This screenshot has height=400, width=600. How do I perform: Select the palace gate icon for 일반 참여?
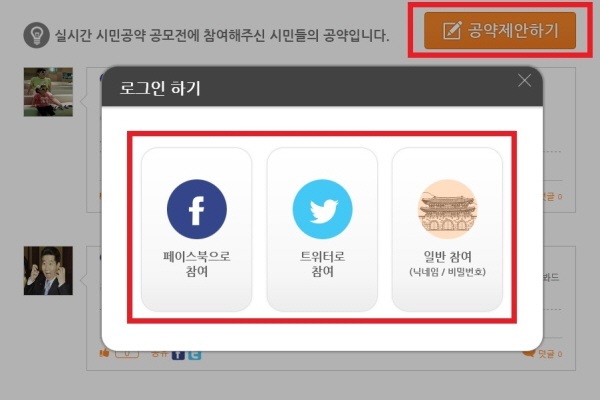pyautogui.click(x=447, y=209)
